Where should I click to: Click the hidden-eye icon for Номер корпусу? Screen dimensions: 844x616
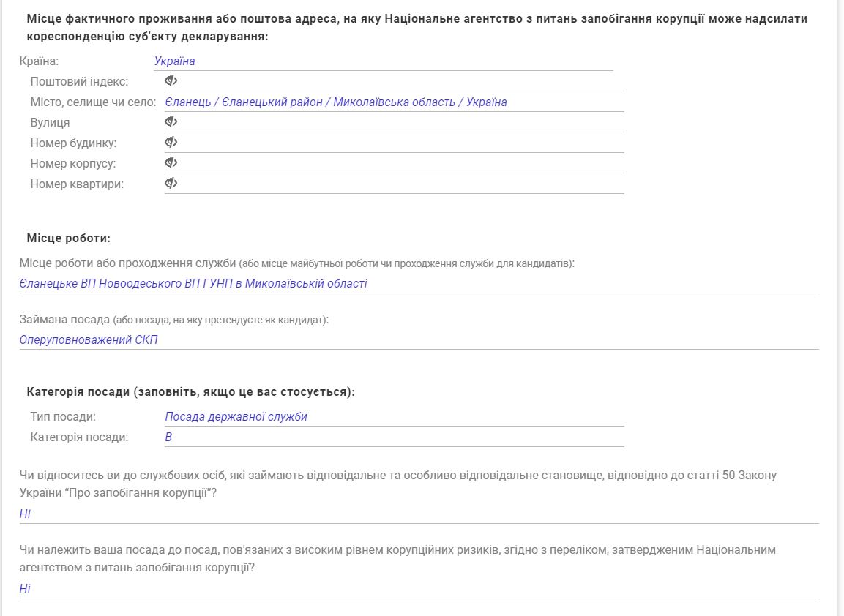(x=171, y=163)
